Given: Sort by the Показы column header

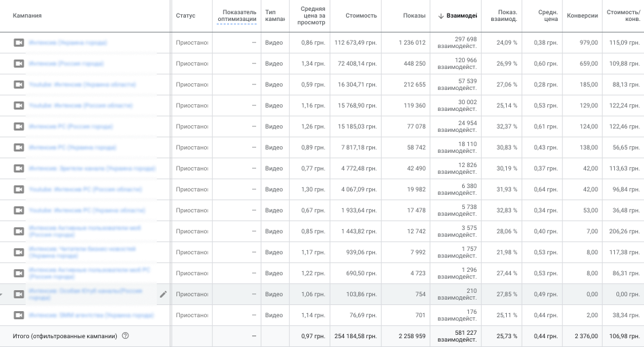Looking at the screenshot, I should (414, 16).
